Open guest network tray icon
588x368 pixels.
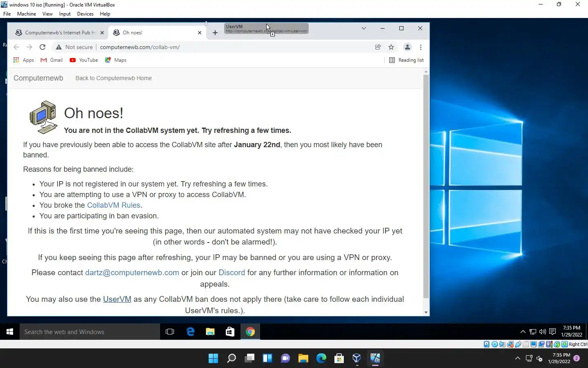click(x=532, y=332)
